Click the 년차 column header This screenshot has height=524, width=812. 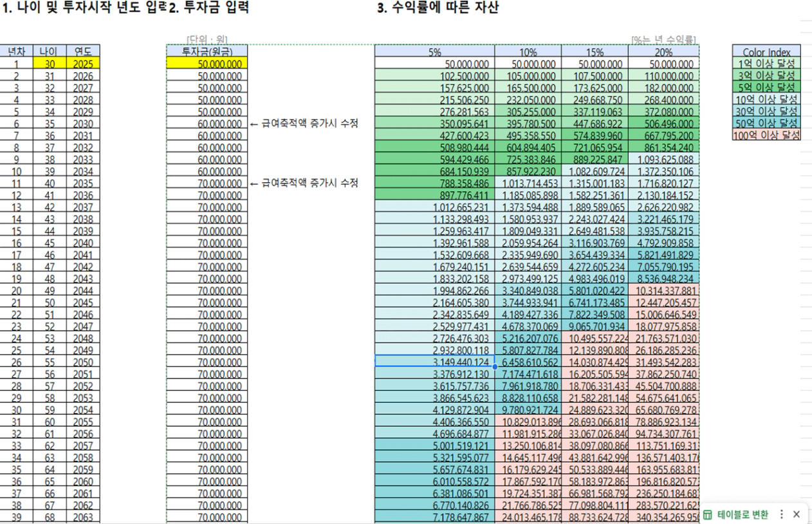point(17,51)
